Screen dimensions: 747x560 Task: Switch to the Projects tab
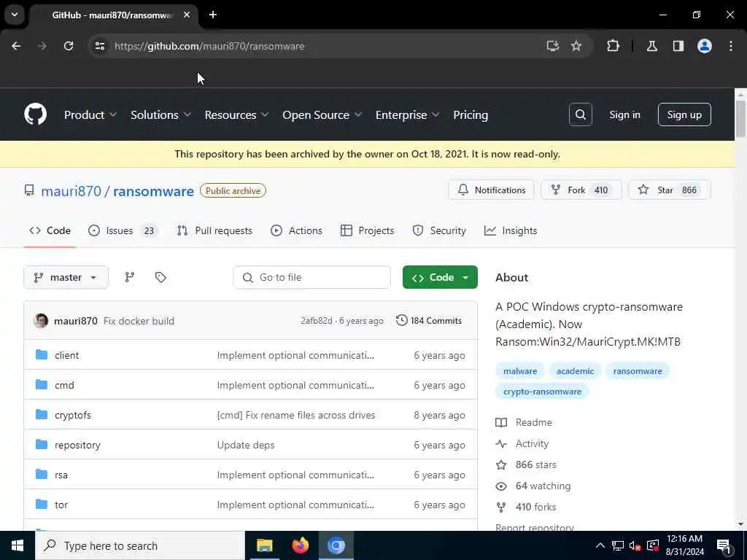click(368, 230)
